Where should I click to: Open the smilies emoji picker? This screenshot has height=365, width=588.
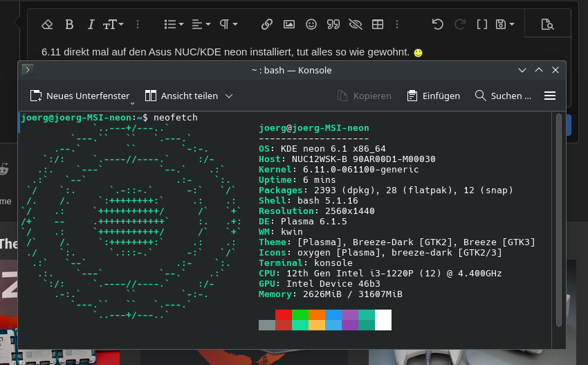pyautogui.click(x=311, y=25)
